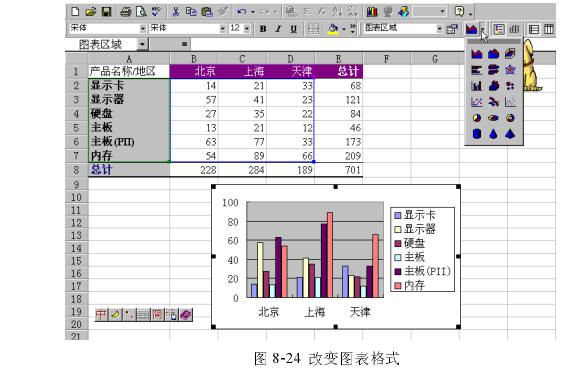Toggle the chart Data Table button
The height and width of the screenshot is (369, 561).
[x=514, y=29]
